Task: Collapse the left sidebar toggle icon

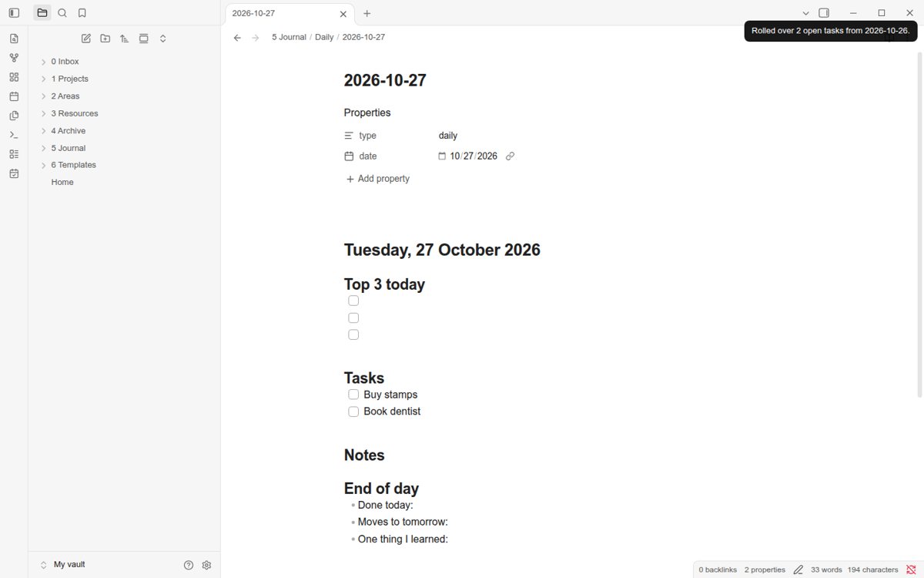Action: pyautogui.click(x=14, y=13)
